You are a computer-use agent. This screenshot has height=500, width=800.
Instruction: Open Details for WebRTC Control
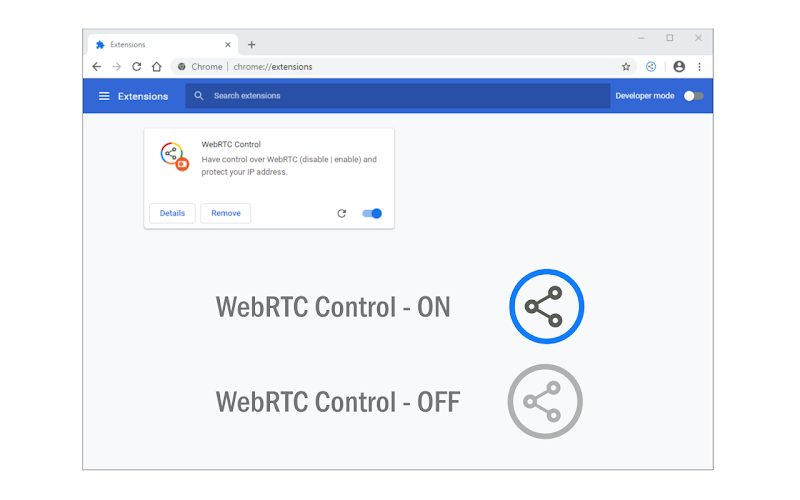pos(172,213)
